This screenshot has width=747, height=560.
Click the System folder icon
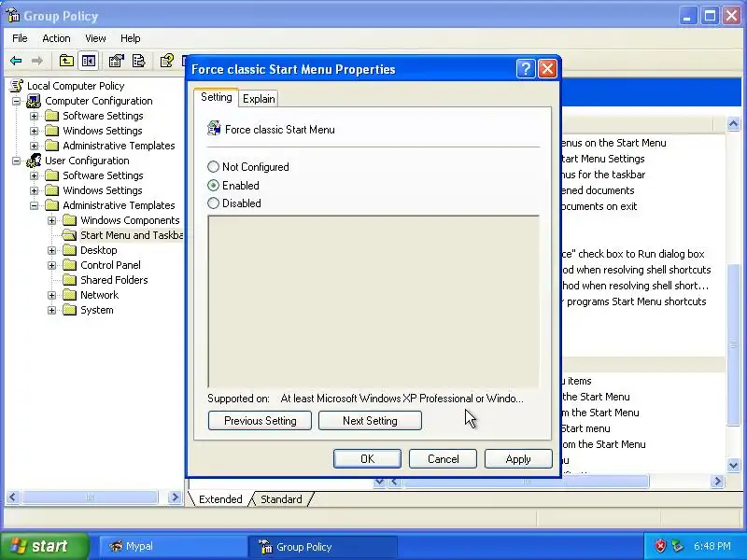point(69,310)
